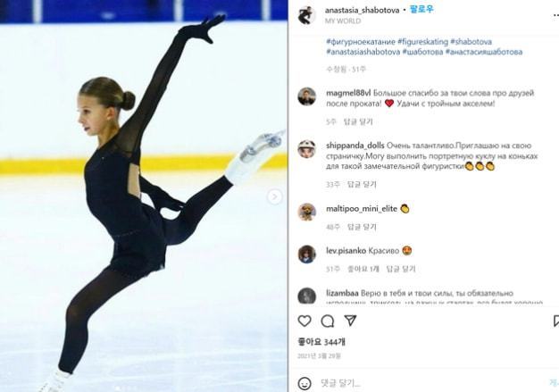This screenshot has width=559, height=392.
Task: Open maltipoo_mini_elite username
Action: click(362, 209)
